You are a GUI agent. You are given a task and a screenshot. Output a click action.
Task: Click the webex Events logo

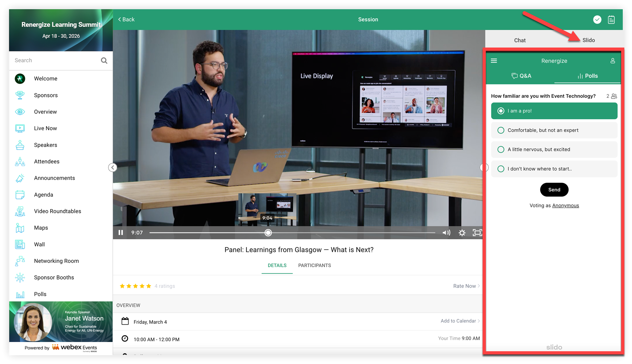[74, 347]
